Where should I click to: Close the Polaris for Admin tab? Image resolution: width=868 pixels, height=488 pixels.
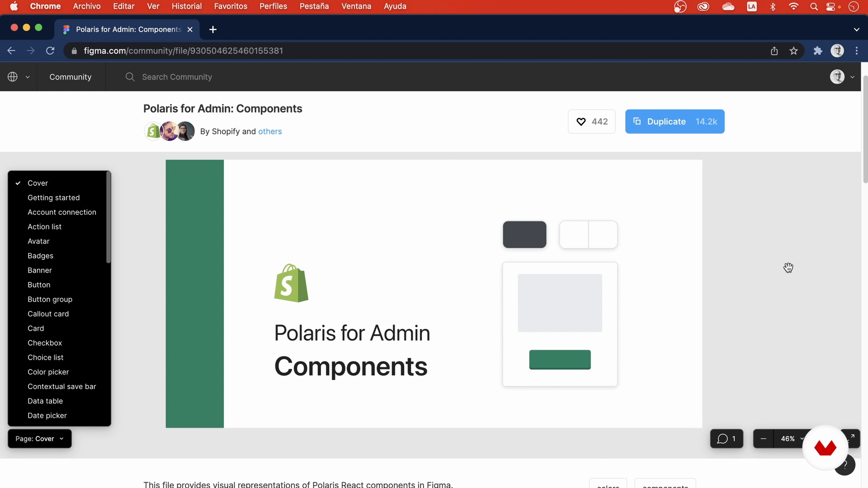[190, 29]
